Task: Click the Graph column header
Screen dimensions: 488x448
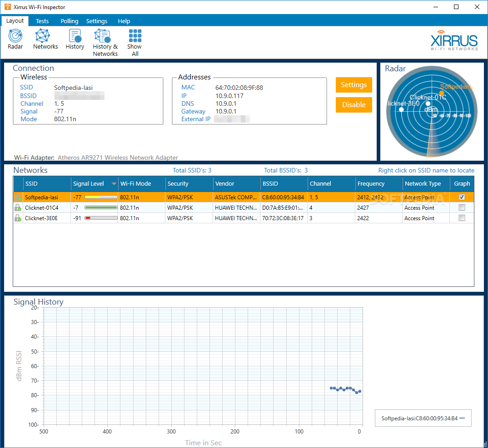Action: 462,184
